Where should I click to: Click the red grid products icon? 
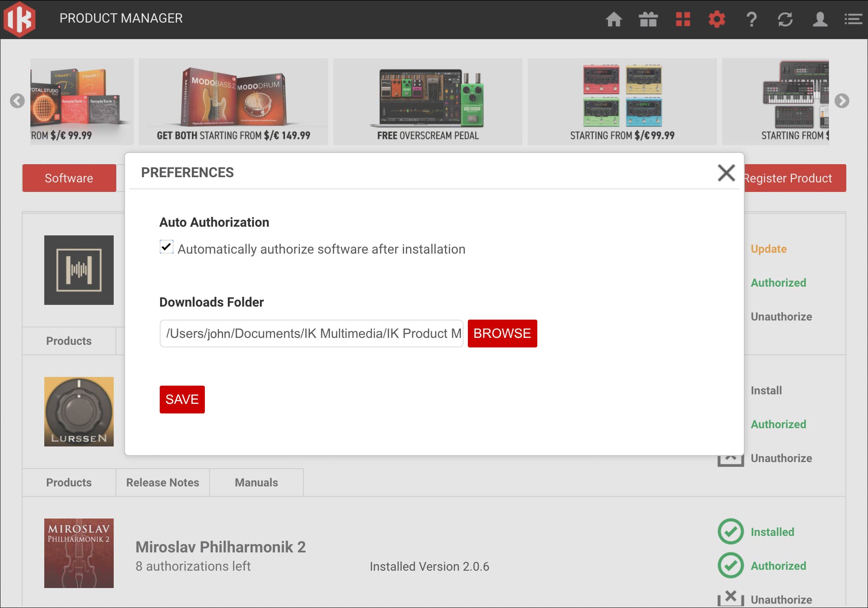coord(683,19)
